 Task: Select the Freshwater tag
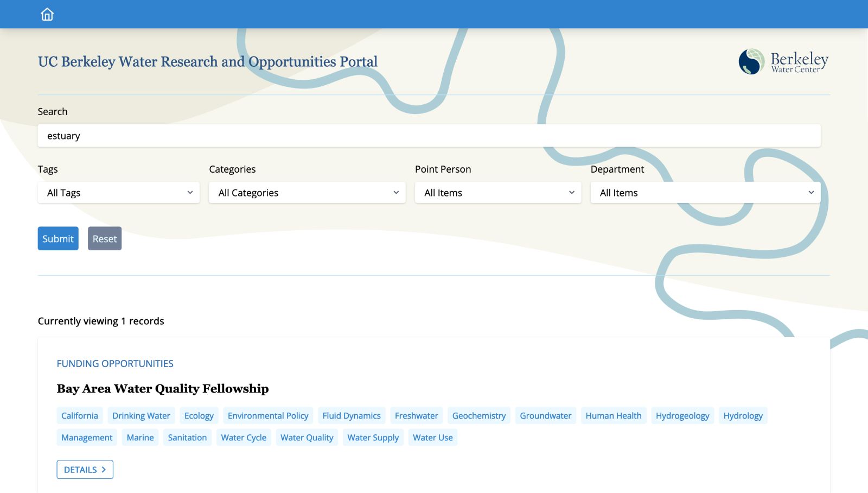click(417, 415)
